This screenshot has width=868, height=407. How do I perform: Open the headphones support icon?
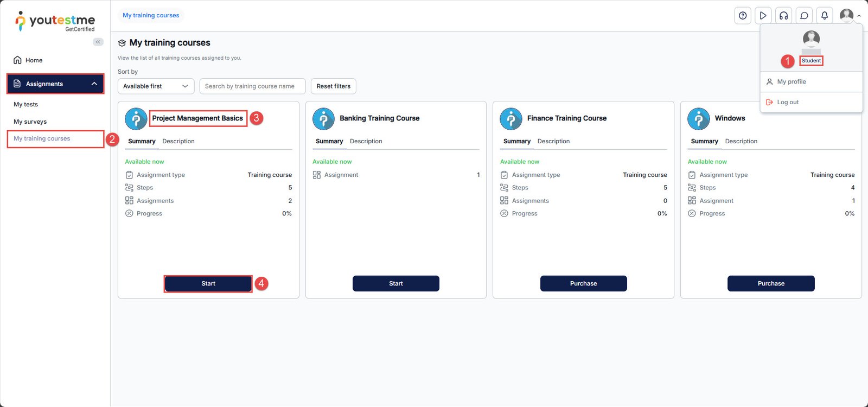783,16
